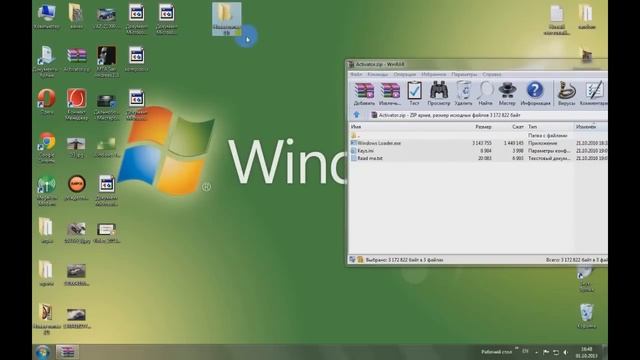
Task: Select the Read me.txt file row
Action: click(x=478, y=158)
